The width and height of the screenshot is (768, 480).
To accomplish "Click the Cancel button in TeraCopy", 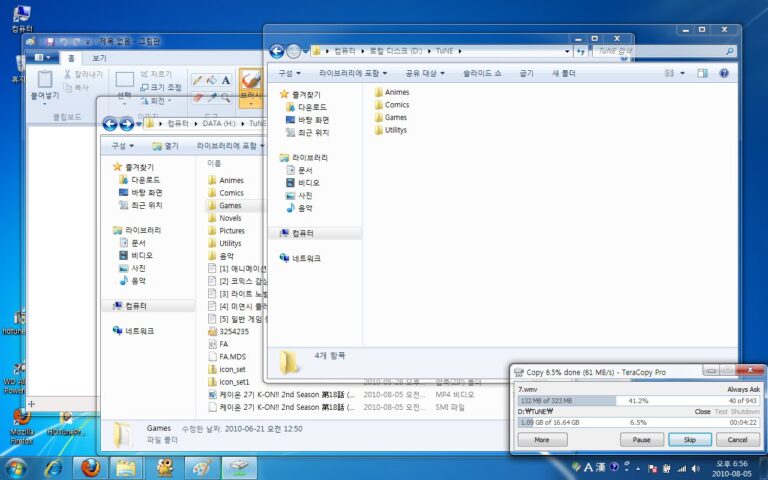I will pyautogui.click(x=737, y=440).
